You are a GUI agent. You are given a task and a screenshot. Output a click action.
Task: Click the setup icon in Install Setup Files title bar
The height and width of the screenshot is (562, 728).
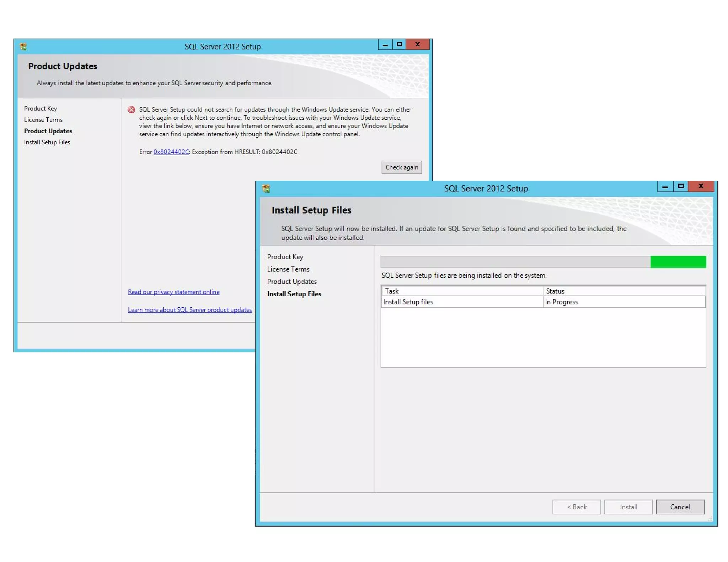click(x=266, y=188)
